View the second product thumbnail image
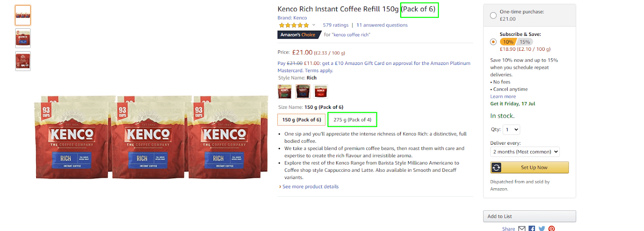The width and height of the screenshot is (644, 231). click(23, 38)
